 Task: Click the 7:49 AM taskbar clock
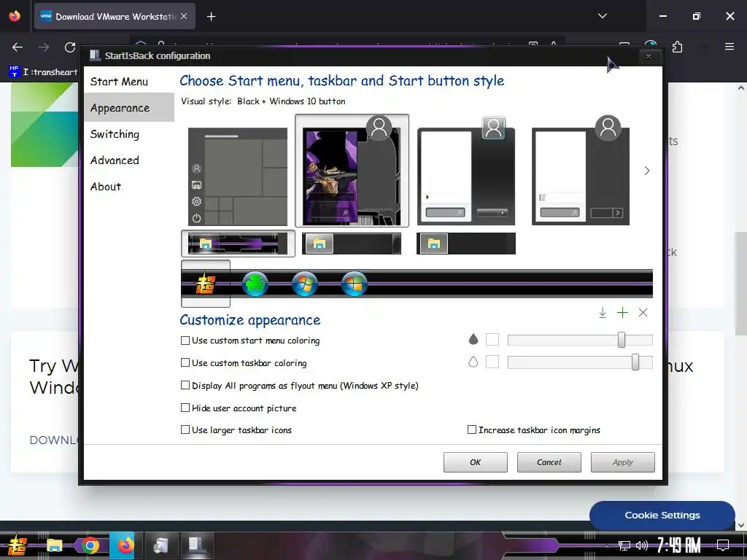[x=679, y=545]
